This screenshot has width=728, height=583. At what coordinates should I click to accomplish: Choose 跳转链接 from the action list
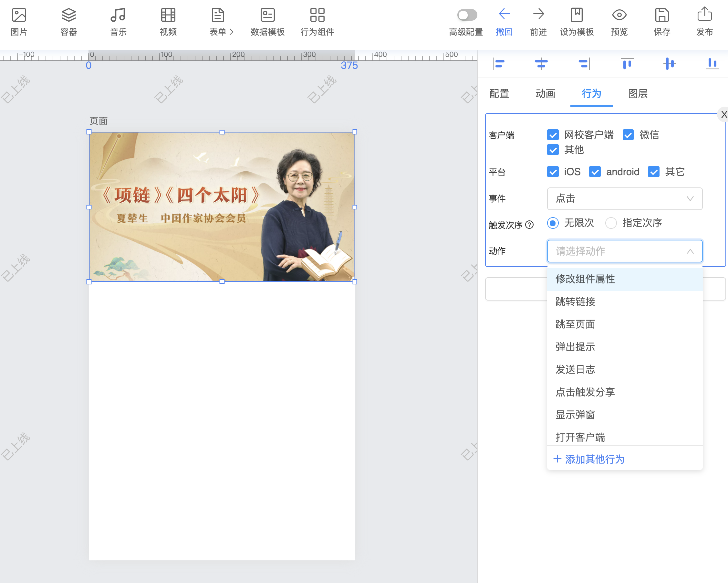click(x=575, y=302)
